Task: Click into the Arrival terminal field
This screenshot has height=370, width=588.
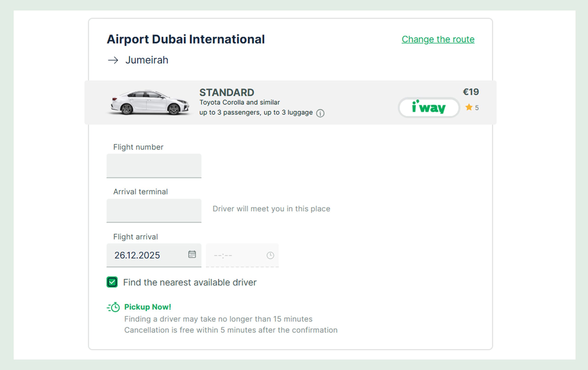Action: [154, 210]
